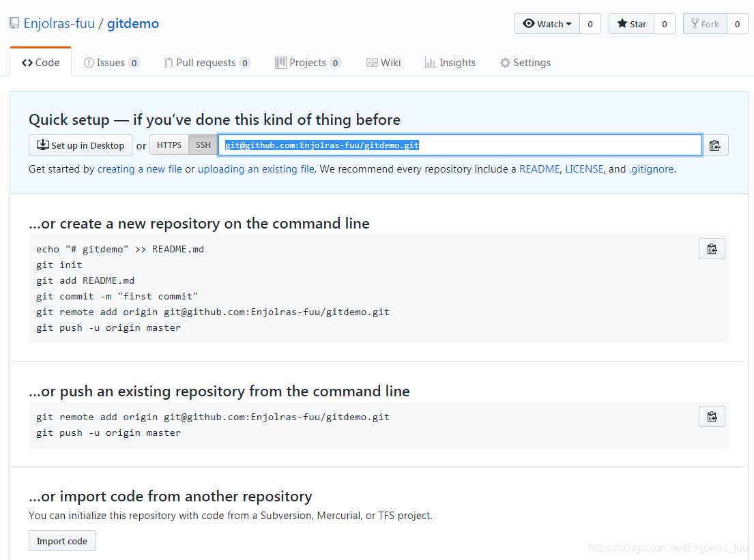Open the Enjolras-fuu user profile link
Image resolution: width=754 pixels, height=560 pixels.
(x=59, y=23)
